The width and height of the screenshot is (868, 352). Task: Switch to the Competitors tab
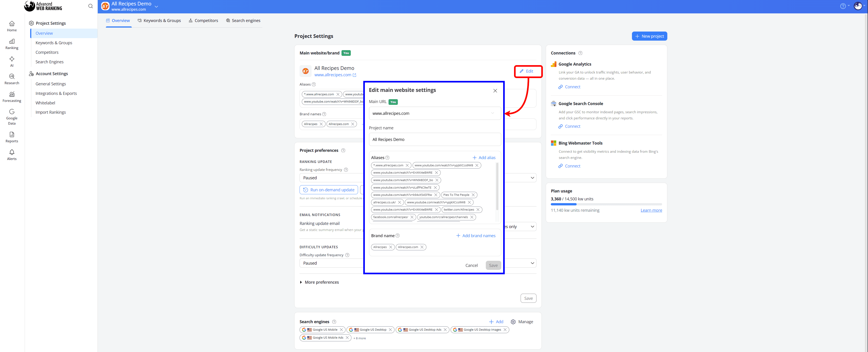tap(203, 21)
